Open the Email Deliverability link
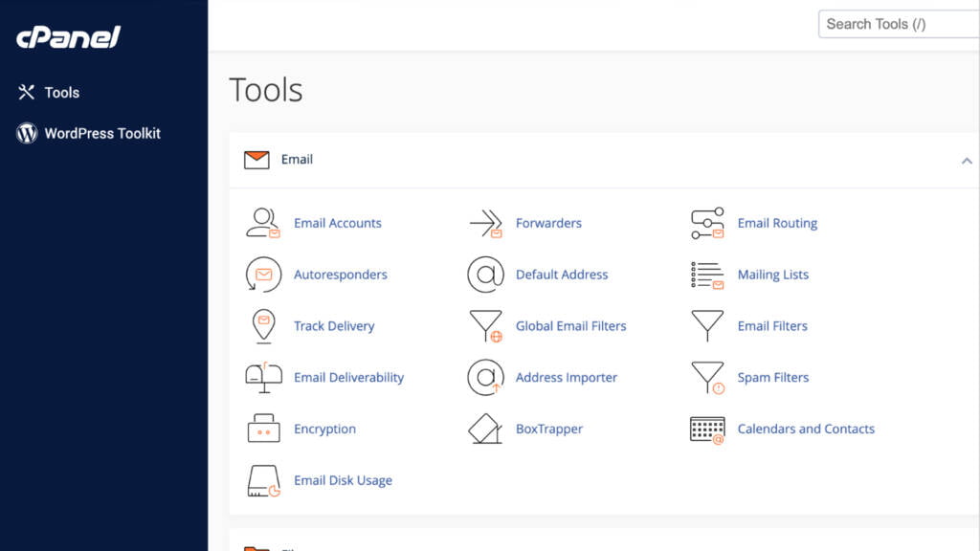The width and height of the screenshot is (980, 551). pyautogui.click(x=348, y=378)
